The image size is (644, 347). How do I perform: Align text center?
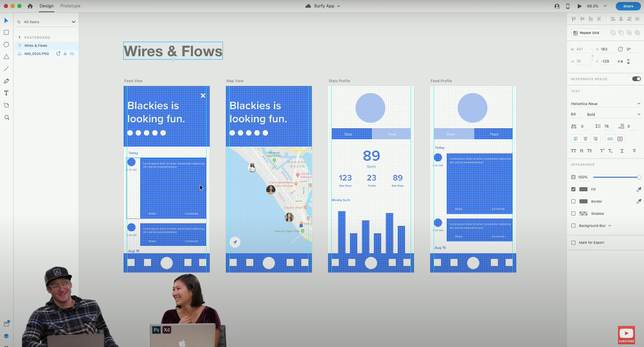[x=585, y=139]
